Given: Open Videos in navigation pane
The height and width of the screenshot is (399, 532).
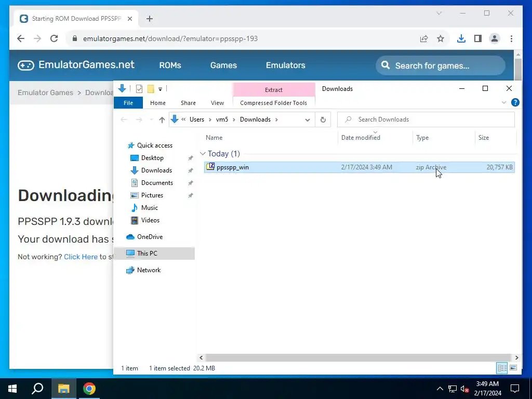Looking at the screenshot, I should pos(150,220).
